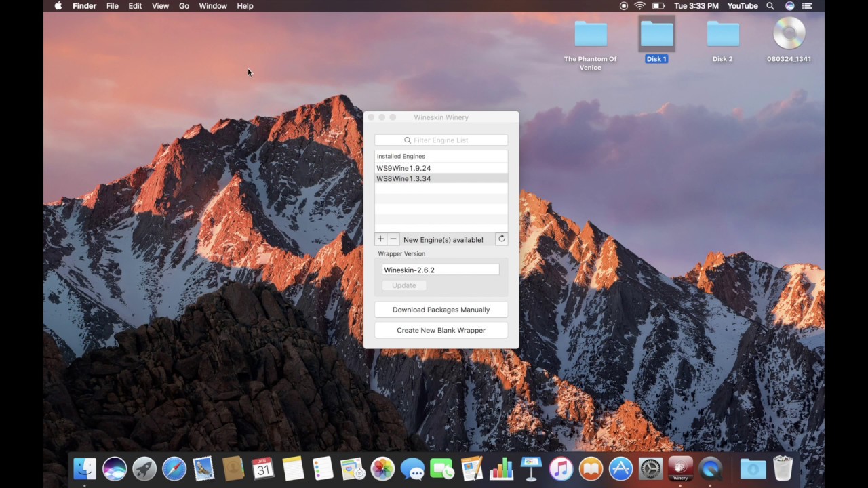Click YouTube user name in menu bar

point(743,6)
